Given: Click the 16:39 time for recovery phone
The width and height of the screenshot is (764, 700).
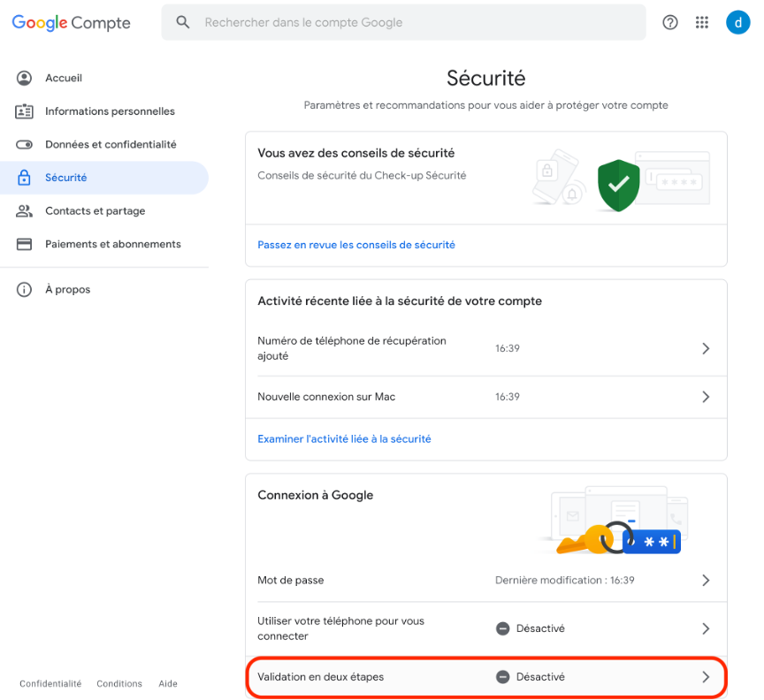Looking at the screenshot, I should 508,348.
